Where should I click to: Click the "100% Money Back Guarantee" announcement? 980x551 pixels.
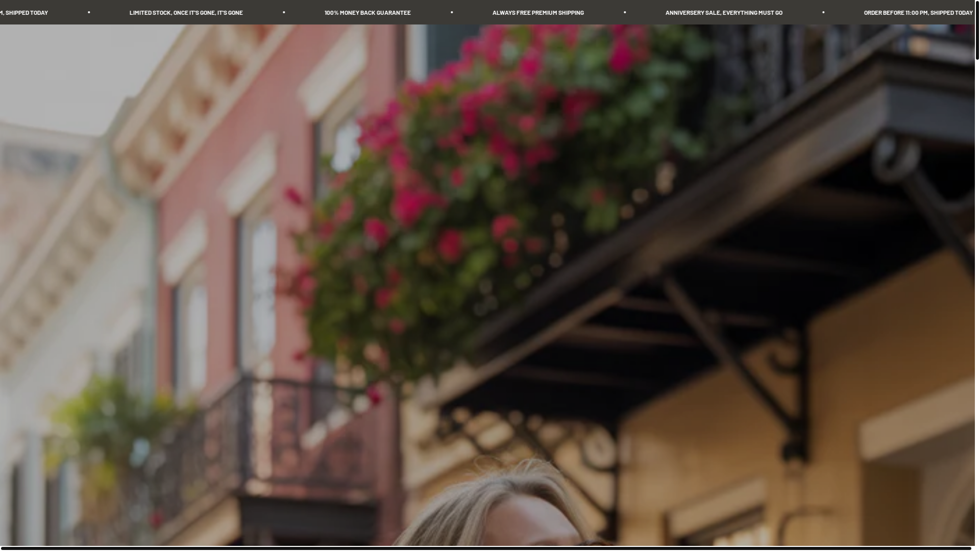367,13
